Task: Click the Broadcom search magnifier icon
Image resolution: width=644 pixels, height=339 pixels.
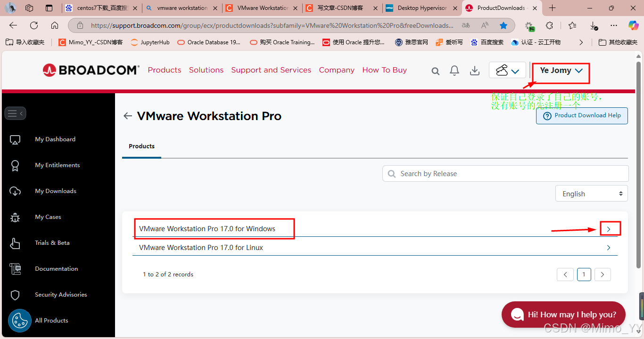Action: coord(436,71)
